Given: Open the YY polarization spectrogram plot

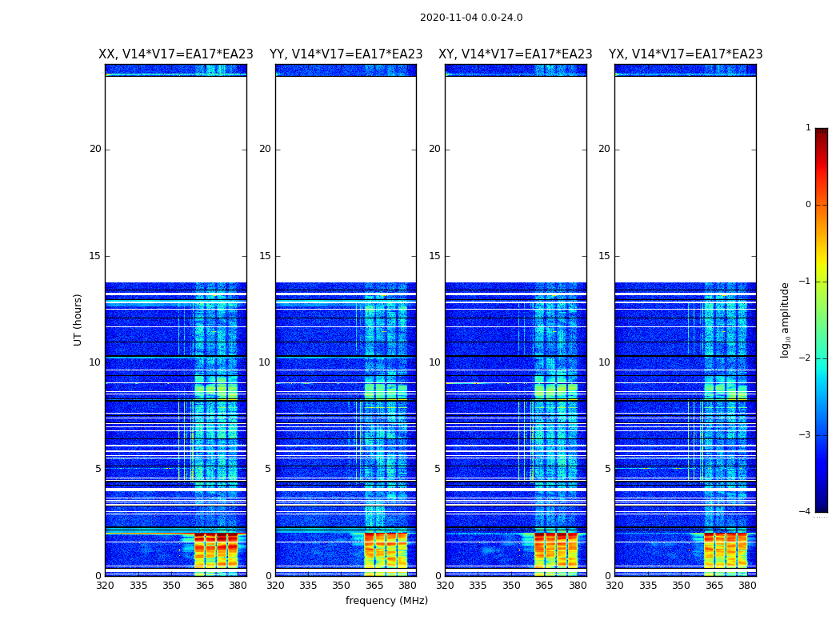Looking at the screenshot, I should 346,320.
